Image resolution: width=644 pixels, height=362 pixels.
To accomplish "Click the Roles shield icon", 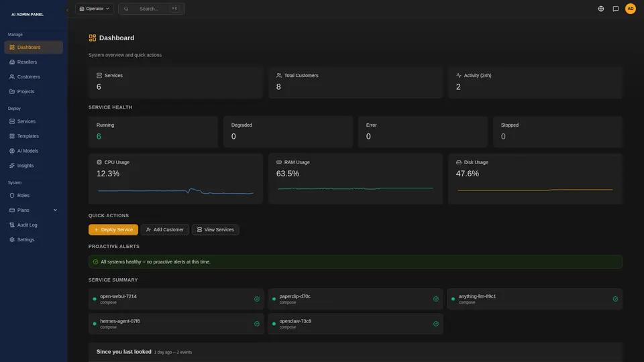I will pyautogui.click(x=12, y=195).
